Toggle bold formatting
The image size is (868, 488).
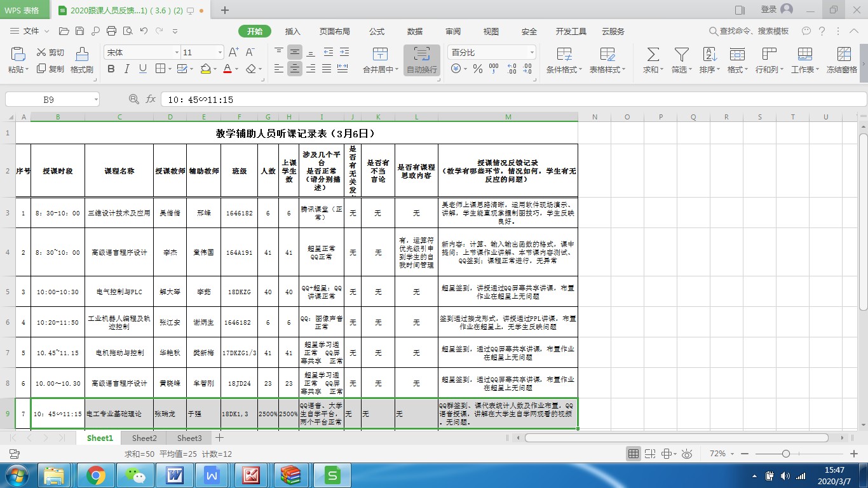[111, 69]
